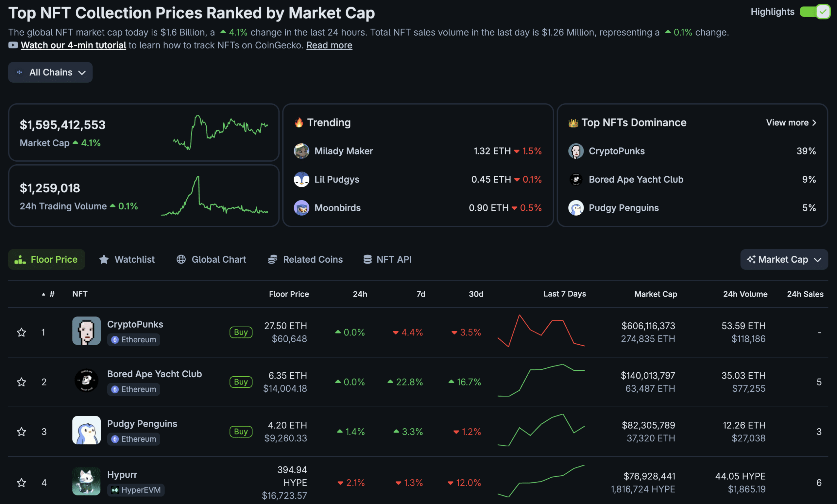Switch to the Floor Price tab
The image size is (837, 504).
pyautogui.click(x=46, y=260)
